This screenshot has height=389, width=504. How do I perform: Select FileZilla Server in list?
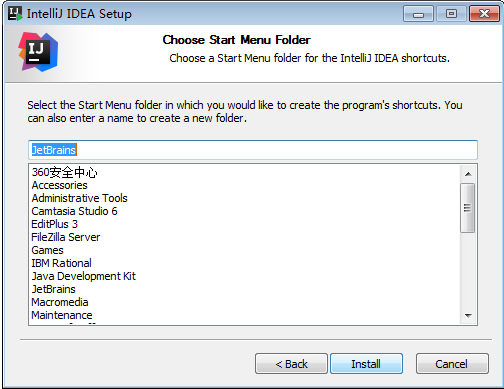coord(66,237)
